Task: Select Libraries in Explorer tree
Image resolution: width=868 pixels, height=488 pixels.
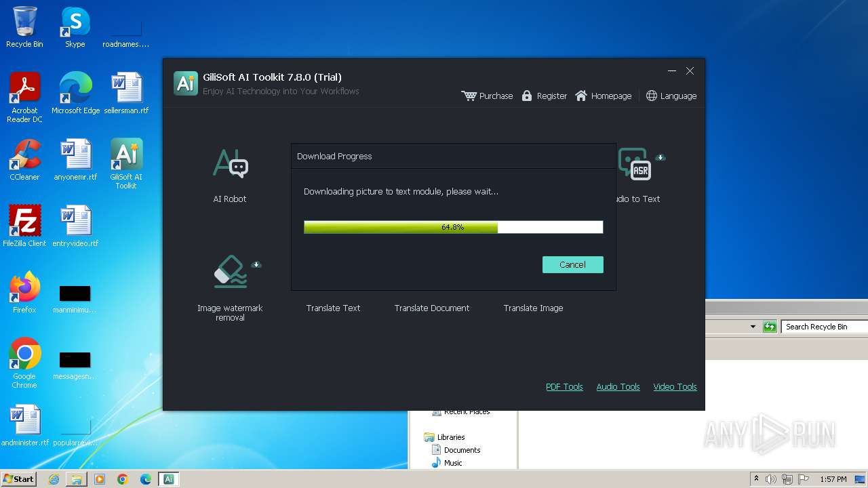Action: 445,437
